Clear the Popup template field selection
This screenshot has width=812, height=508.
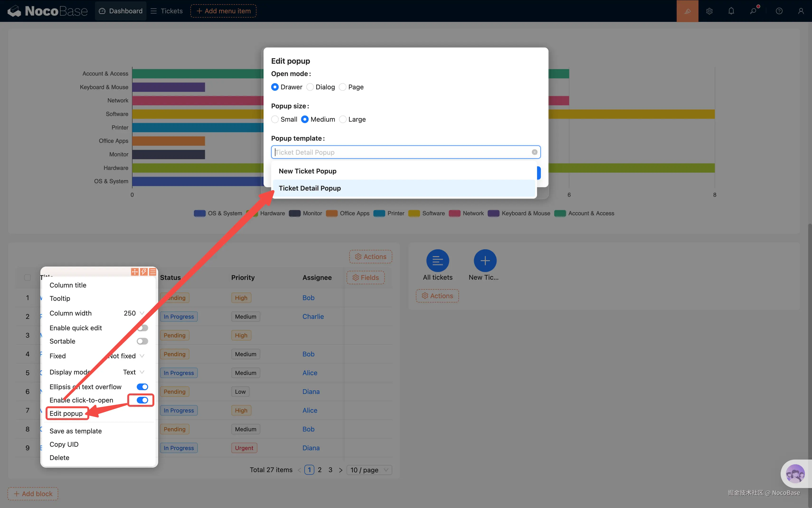534,152
